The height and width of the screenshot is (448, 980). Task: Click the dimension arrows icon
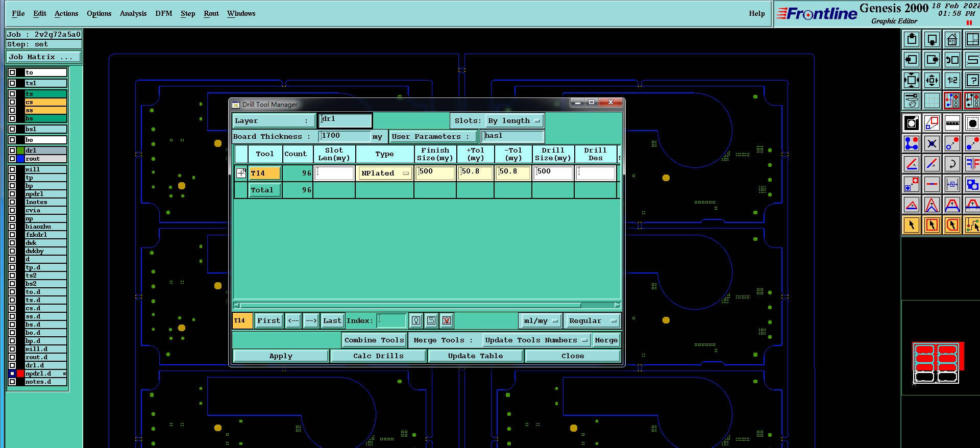(x=952, y=184)
